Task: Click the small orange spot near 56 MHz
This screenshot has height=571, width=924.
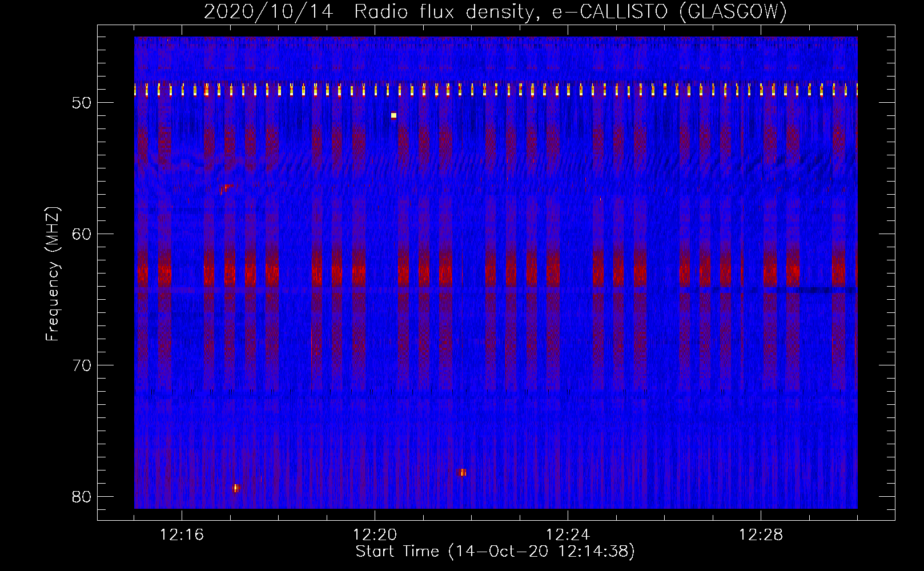Action: (226, 187)
